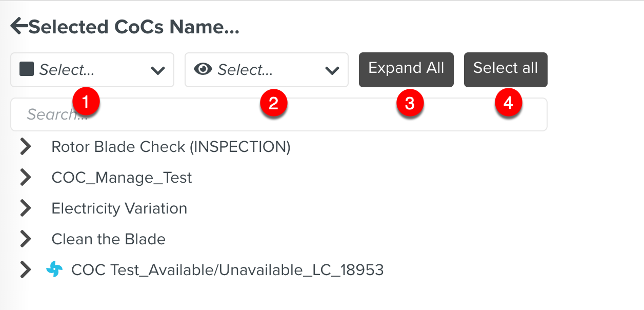Click the turbine icon beside COC Test_Available item
Screen dimensions: 644x310
click(x=55, y=269)
